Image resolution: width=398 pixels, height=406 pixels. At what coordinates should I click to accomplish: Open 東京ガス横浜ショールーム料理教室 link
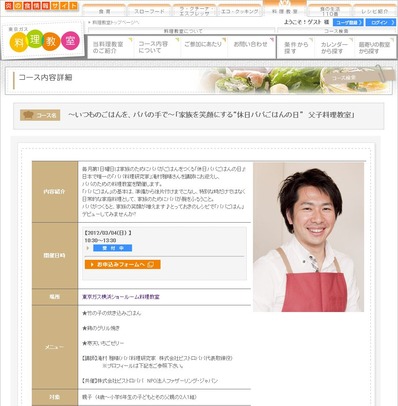point(121,297)
